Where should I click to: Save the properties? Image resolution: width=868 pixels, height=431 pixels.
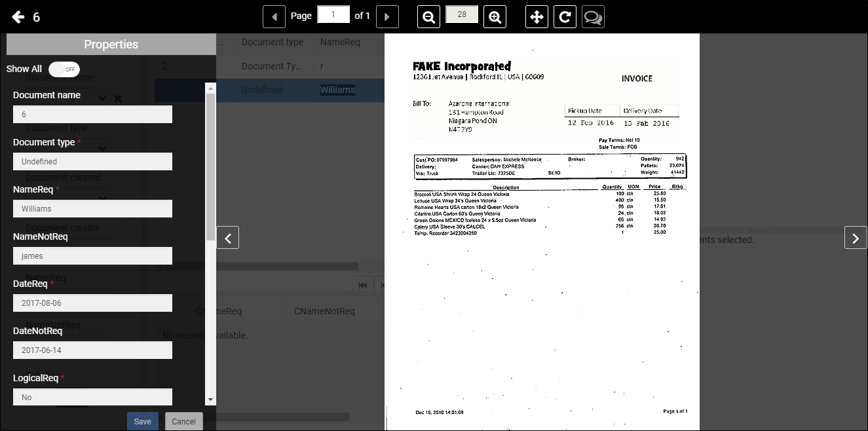[x=143, y=421]
